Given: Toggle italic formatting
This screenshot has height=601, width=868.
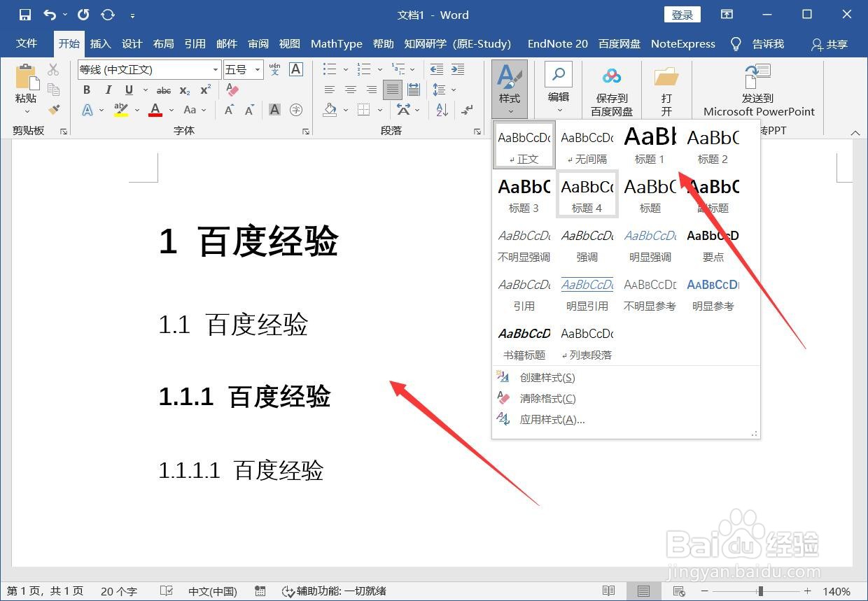Looking at the screenshot, I should 106,90.
